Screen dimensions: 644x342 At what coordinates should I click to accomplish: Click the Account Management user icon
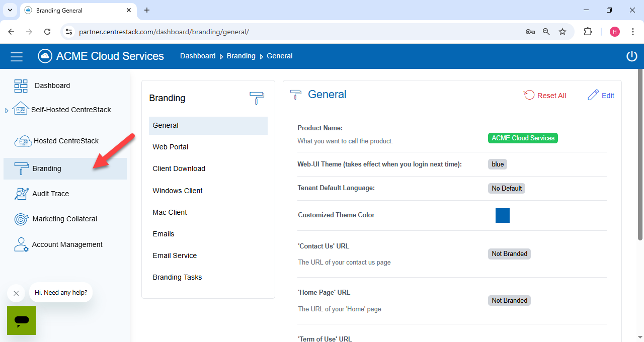(x=21, y=245)
